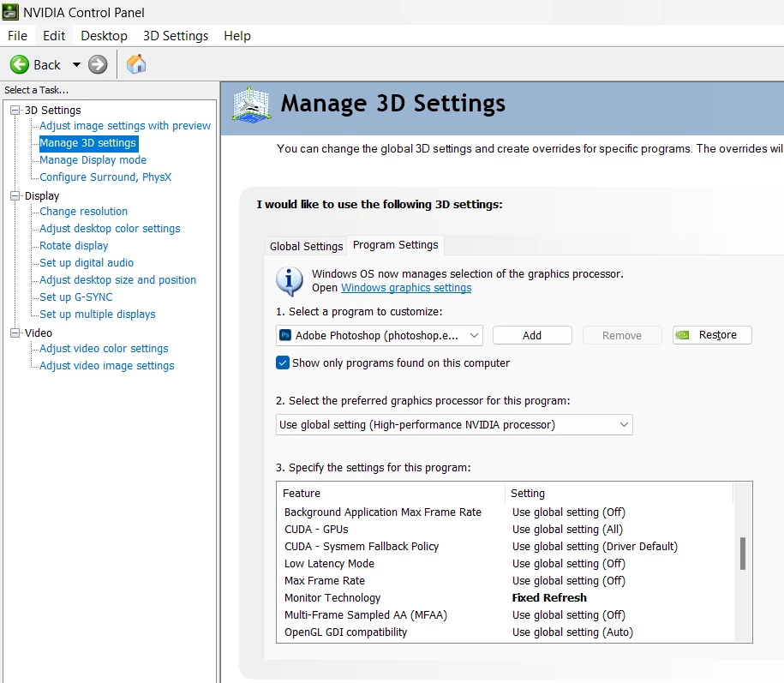784x683 pixels.
Task: Open Configure Surround, PhysX
Action: (105, 177)
